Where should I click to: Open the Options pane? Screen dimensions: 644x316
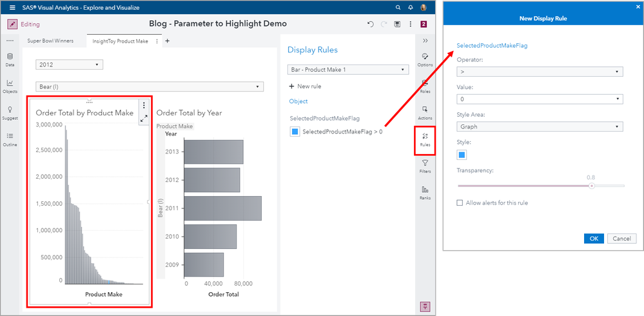click(425, 59)
